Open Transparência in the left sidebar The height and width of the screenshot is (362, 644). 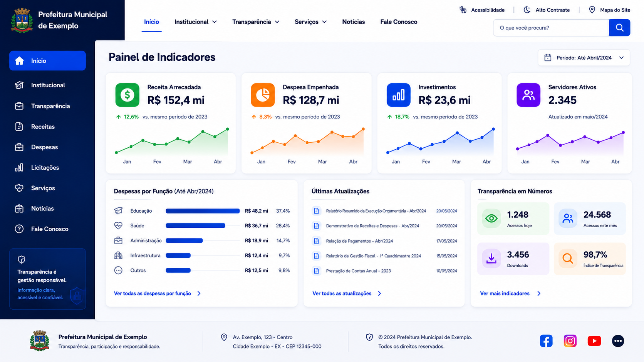(x=47, y=106)
